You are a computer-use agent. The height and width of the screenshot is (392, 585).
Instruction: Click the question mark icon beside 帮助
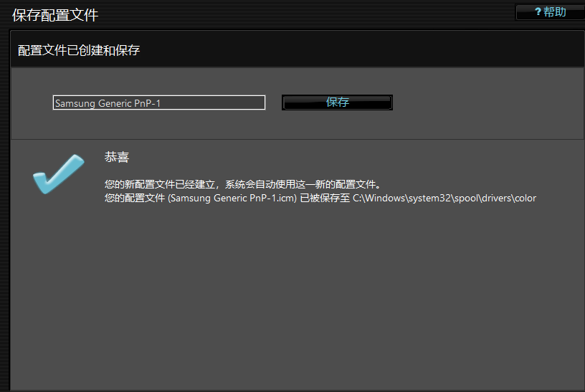538,12
